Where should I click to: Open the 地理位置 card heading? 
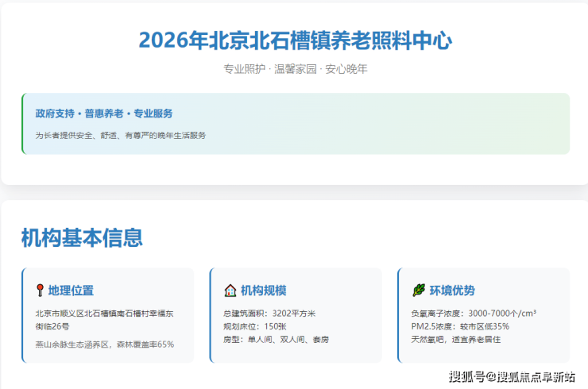tap(71, 291)
